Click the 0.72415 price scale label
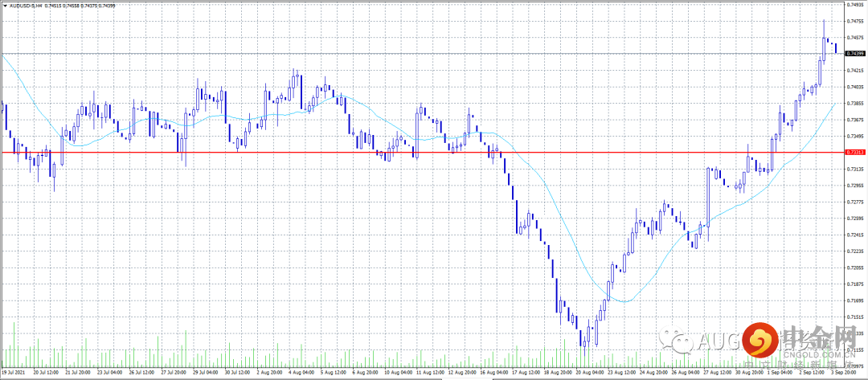The height and width of the screenshot is (380, 868). (x=855, y=235)
